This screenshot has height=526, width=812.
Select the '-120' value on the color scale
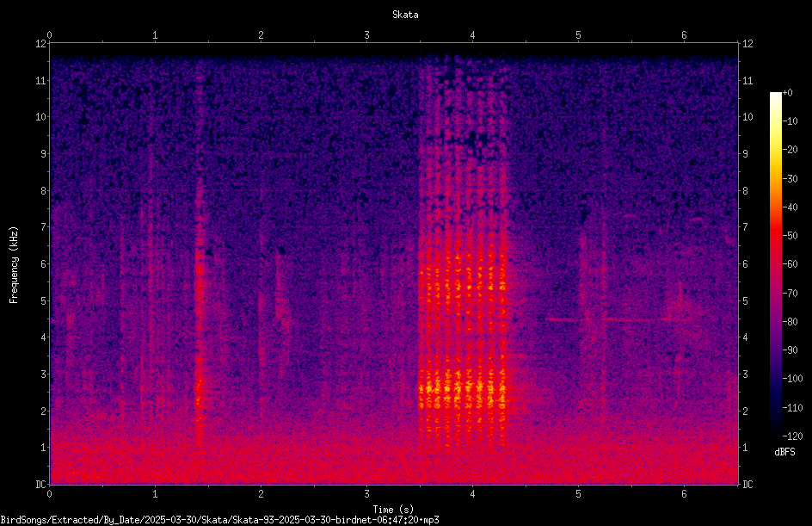792,436
